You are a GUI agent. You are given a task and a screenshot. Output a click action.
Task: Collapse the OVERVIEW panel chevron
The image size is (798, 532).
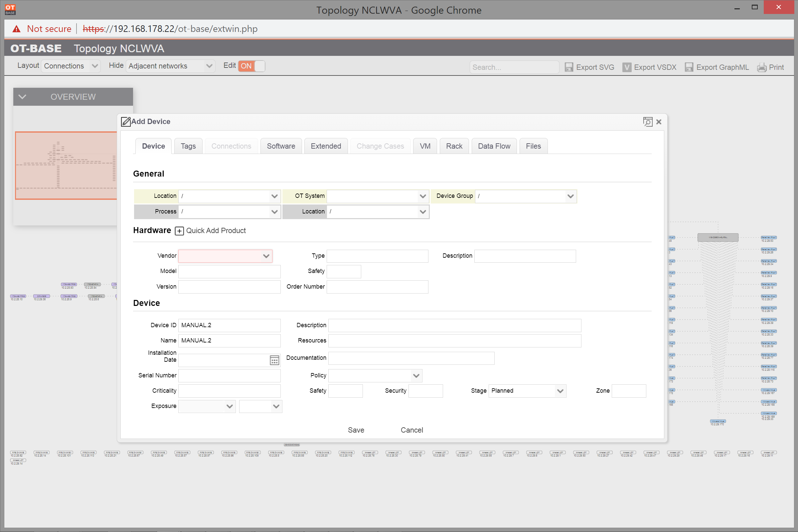(x=22, y=97)
